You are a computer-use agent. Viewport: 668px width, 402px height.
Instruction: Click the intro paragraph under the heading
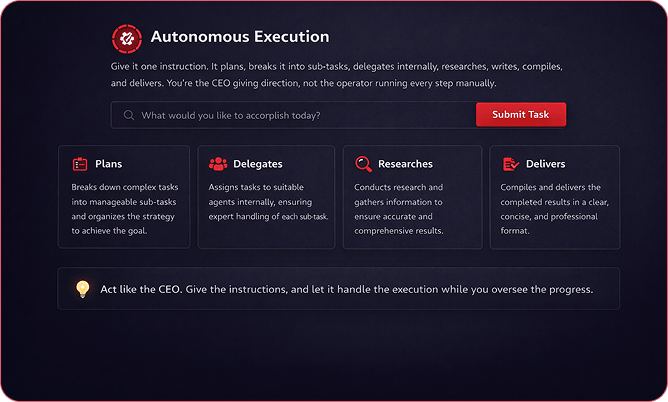coord(337,74)
